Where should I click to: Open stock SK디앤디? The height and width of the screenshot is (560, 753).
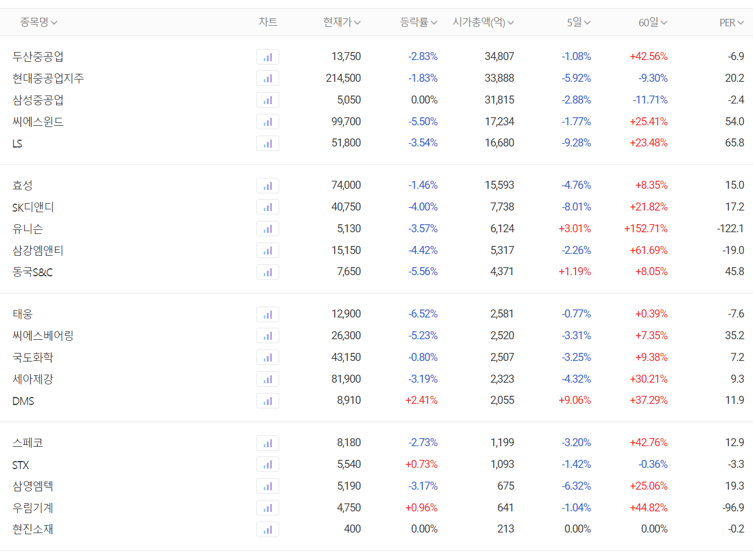[33, 207]
